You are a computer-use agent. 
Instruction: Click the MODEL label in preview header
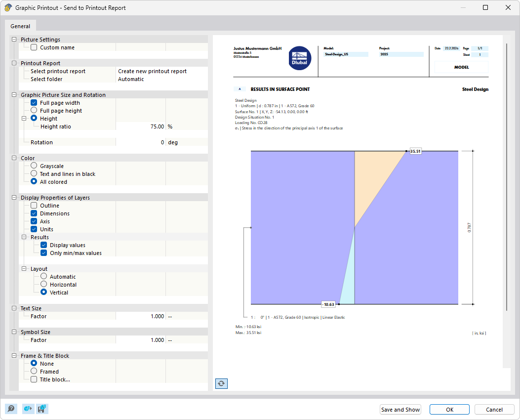coord(461,67)
